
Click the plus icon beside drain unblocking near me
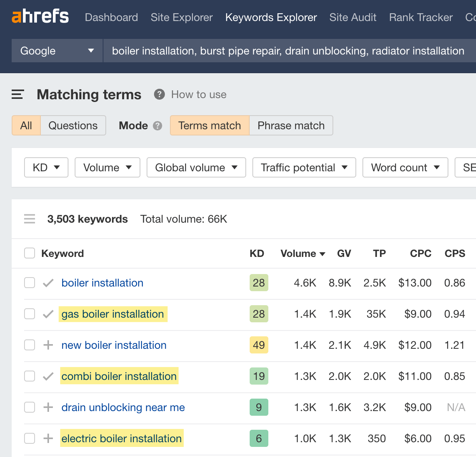pyautogui.click(x=48, y=407)
